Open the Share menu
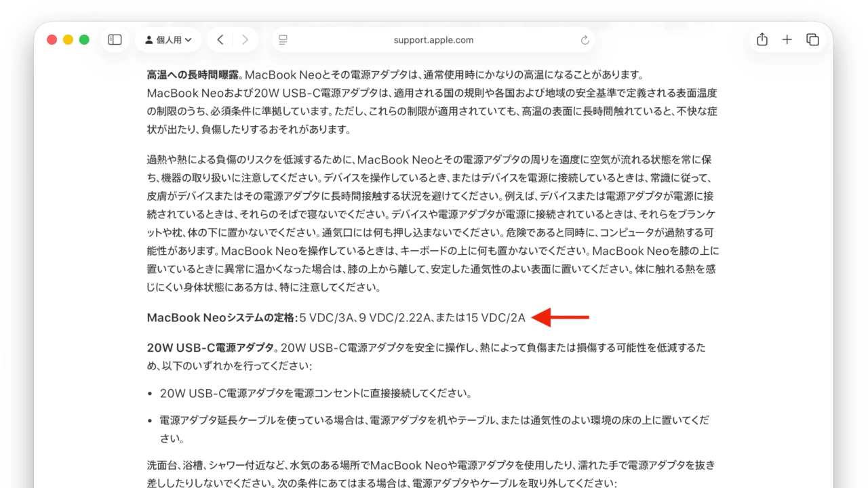The height and width of the screenshot is (488, 868). pyautogui.click(x=762, y=40)
